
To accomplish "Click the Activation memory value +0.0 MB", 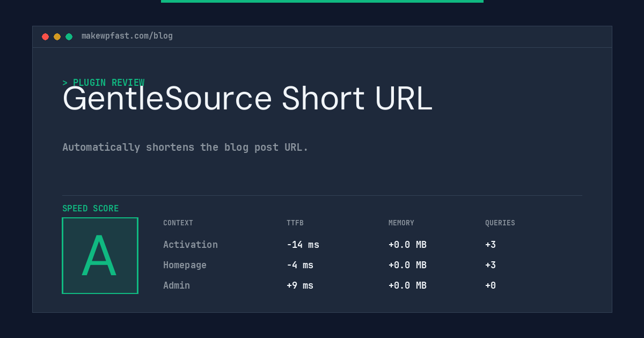I will (407, 245).
